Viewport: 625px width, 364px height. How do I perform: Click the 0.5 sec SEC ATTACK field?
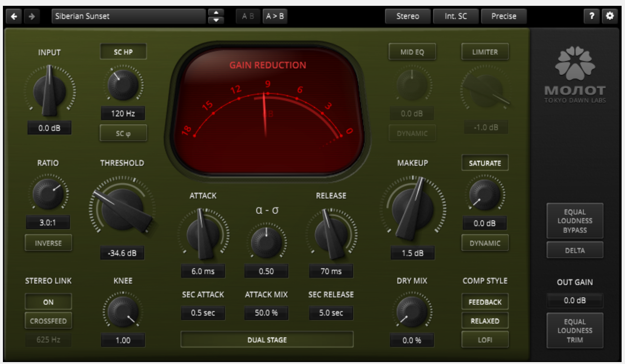click(x=203, y=313)
